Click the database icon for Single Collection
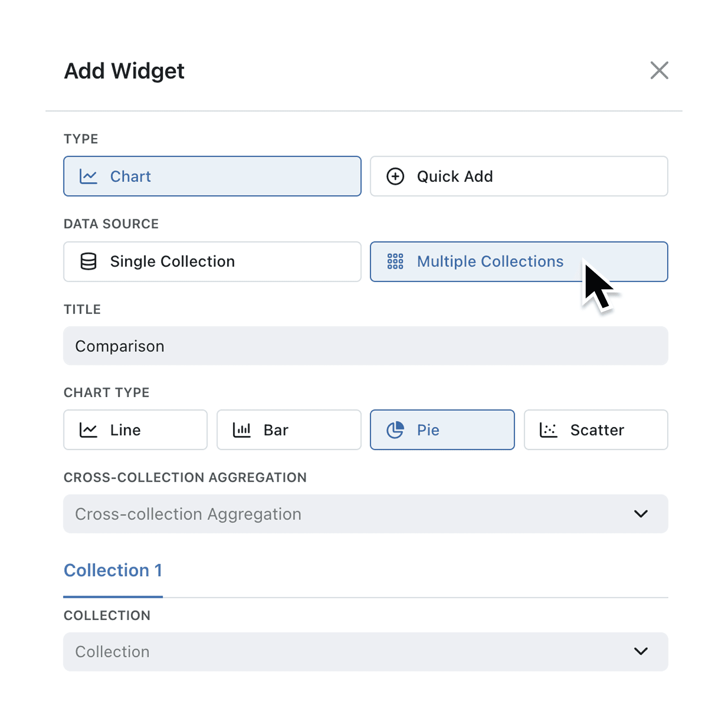This screenshot has width=728, height=728. [88, 262]
